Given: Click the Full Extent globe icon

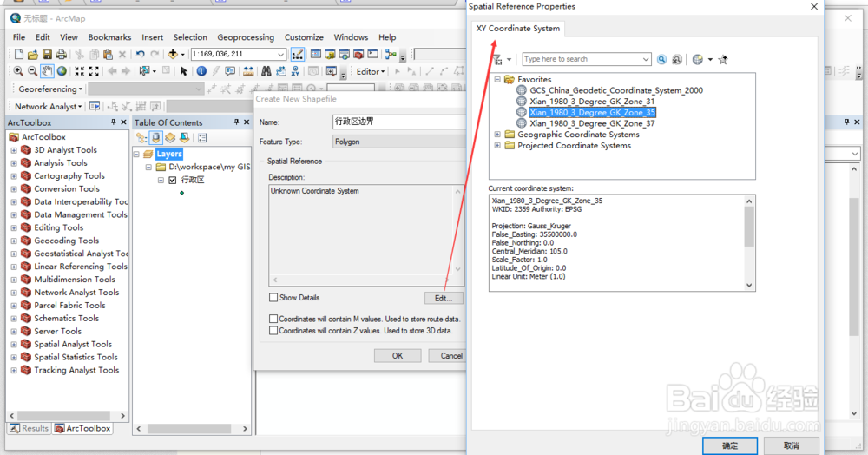Looking at the screenshot, I should click(62, 71).
